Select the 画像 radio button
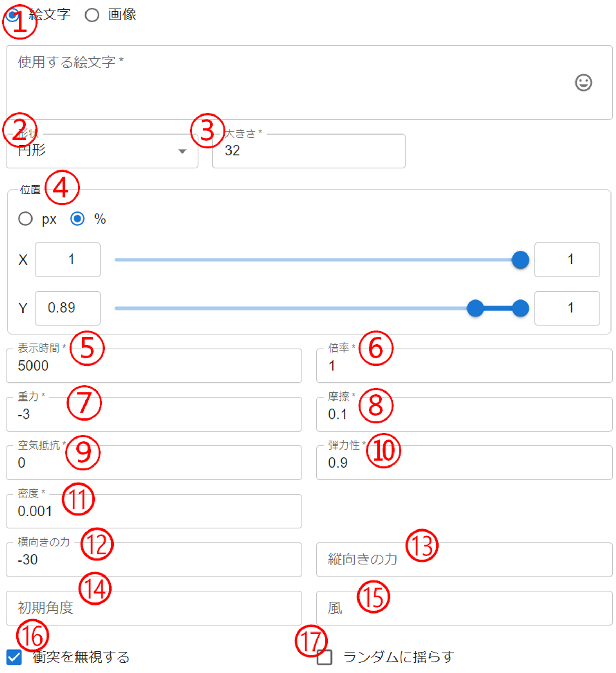This screenshot has height=673, width=616. [x=92, y=15]
